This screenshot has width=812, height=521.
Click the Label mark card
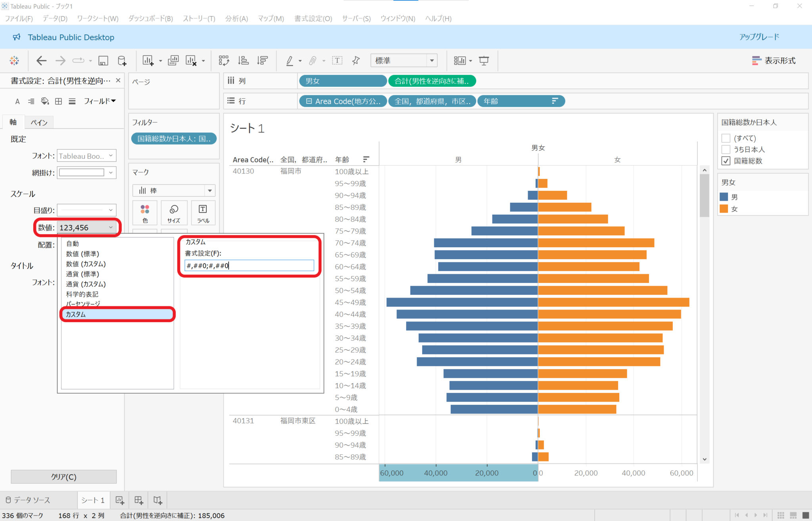tap(203, 213)
